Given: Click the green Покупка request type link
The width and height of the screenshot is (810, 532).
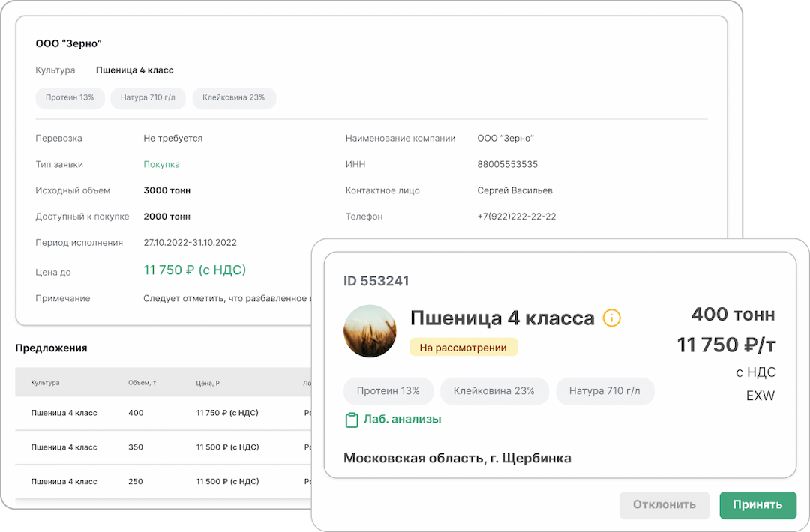Looking at the screenshot, I should coord(161,164).
